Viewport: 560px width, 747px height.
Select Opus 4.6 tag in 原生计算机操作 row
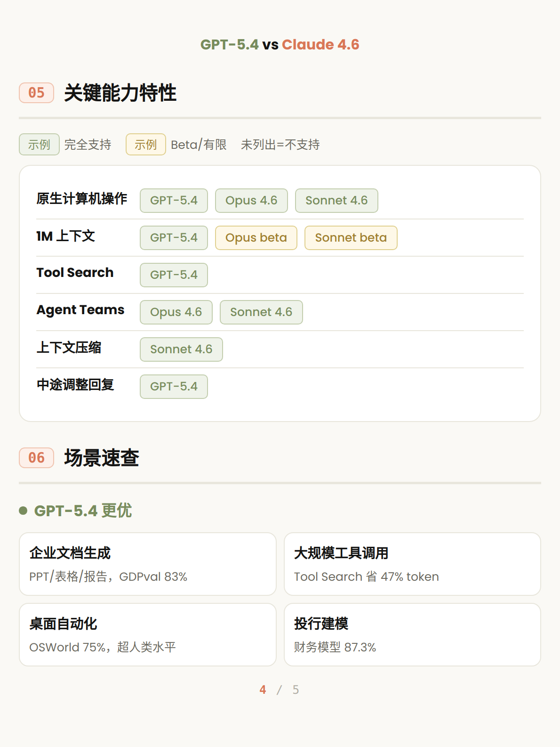tap(251, 201)
